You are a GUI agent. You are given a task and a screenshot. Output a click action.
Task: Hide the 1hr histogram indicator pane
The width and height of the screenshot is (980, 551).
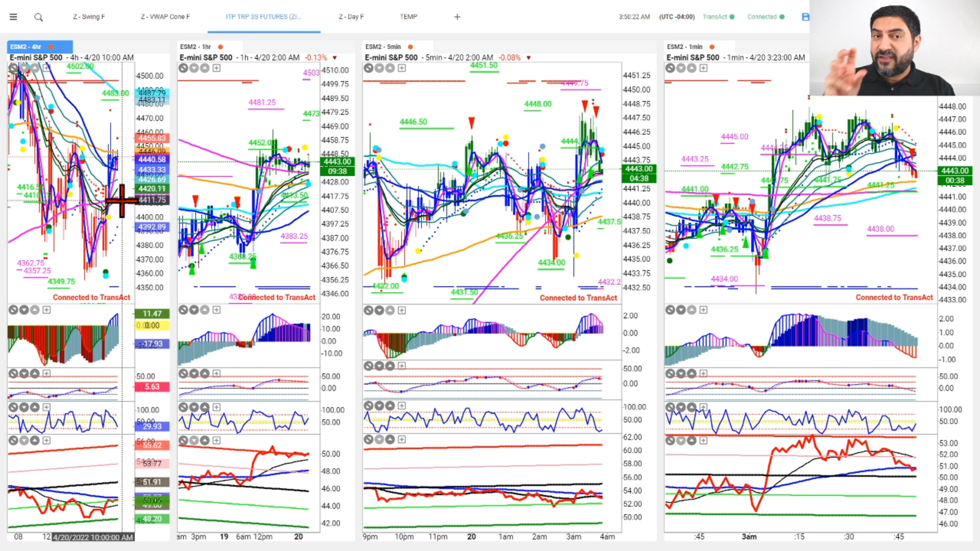(x=183, y=310)
